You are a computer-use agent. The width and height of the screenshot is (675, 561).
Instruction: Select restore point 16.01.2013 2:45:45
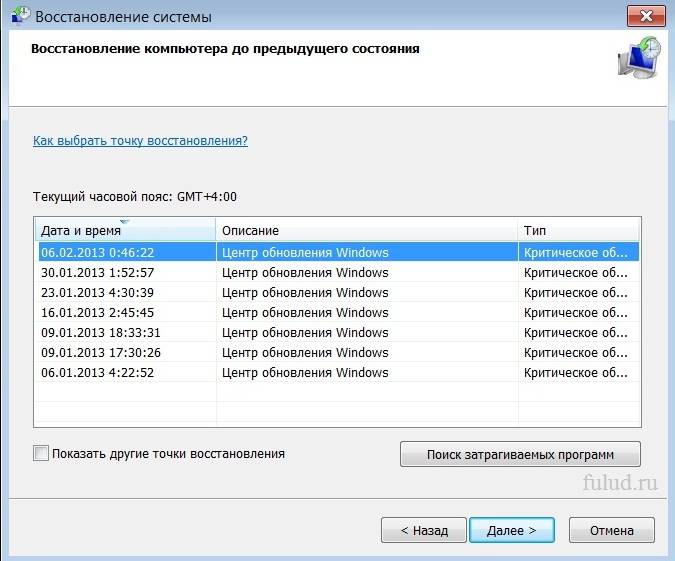(98, 313)
